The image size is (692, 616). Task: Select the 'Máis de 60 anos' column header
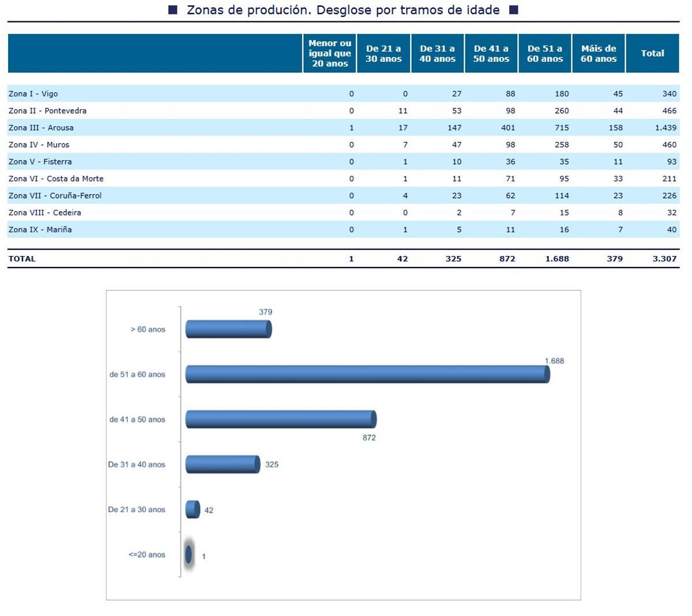(x=598, y=53)
